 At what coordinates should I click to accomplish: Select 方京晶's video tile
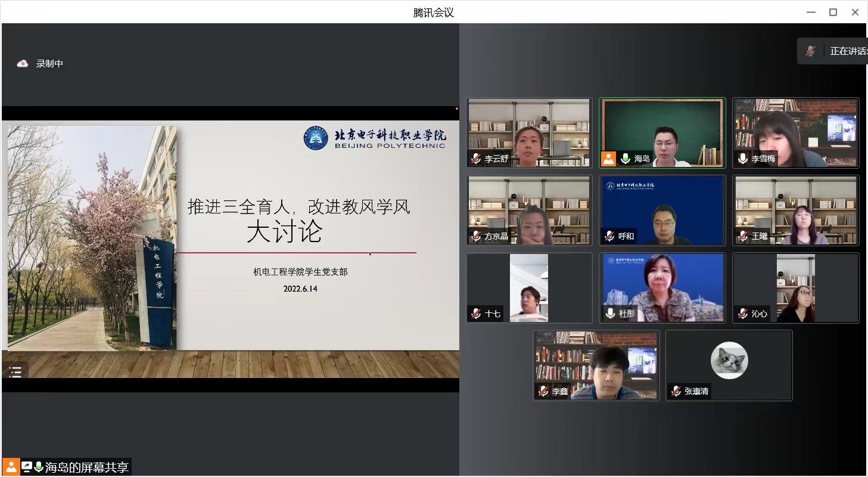[529, 210]
